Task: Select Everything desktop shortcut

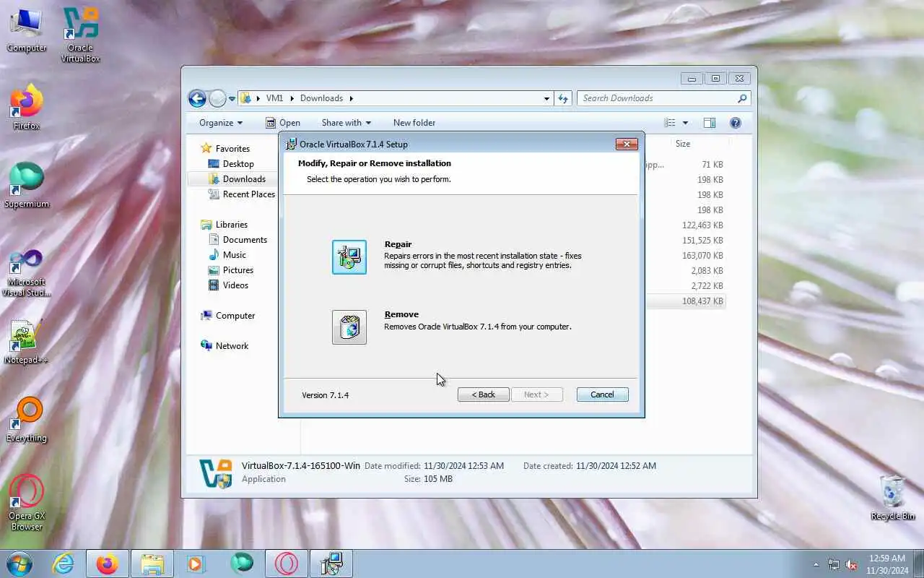Action: pos(27,419)
